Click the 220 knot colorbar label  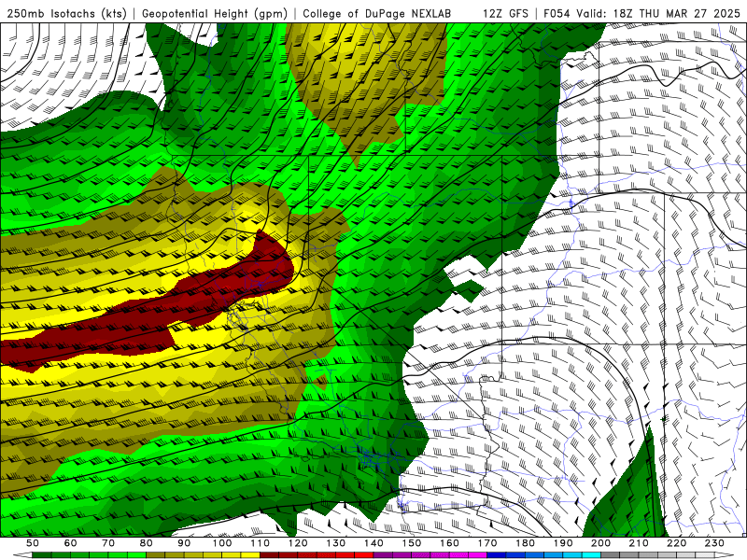pos(678,543)
